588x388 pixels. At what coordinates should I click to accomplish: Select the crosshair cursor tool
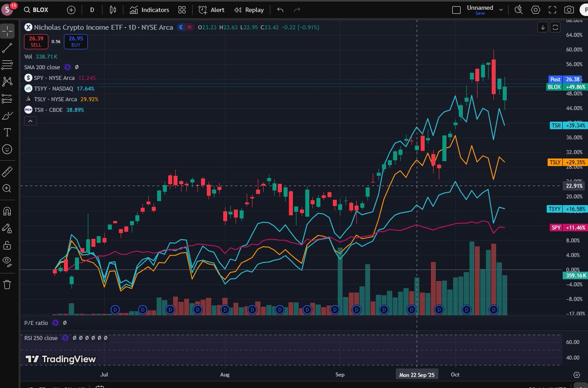(7, 31)
